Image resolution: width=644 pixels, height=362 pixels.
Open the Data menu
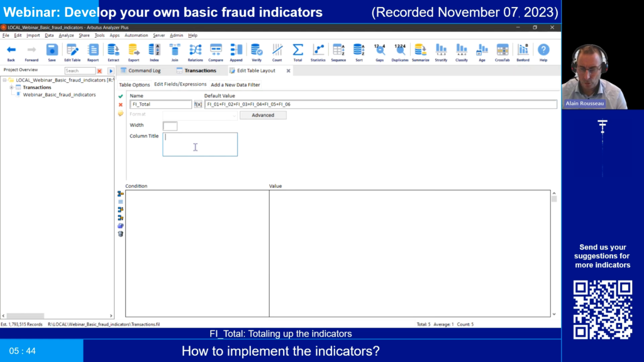(x=49, y=35)
